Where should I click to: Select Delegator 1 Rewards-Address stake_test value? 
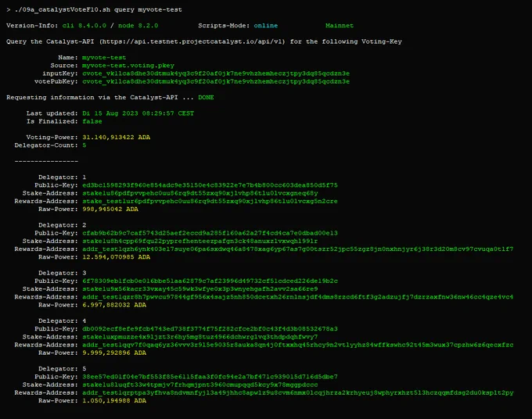point(210,201)
